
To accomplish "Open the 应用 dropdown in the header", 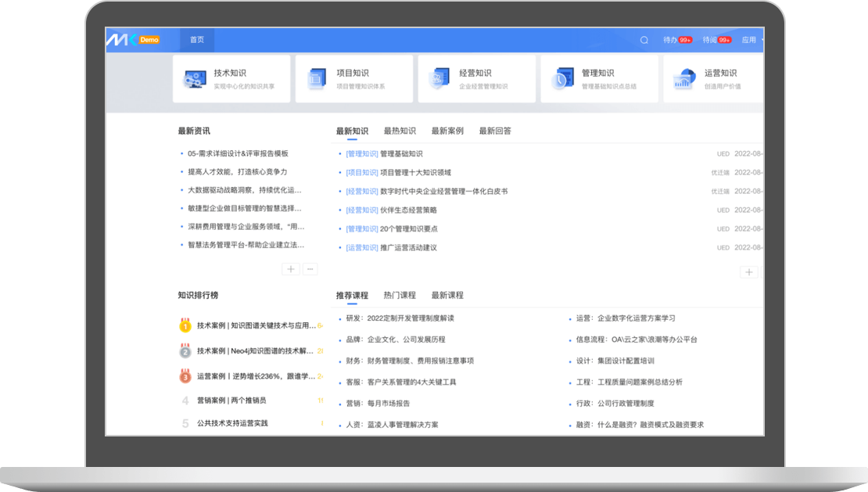I will (x=751, y=40).
